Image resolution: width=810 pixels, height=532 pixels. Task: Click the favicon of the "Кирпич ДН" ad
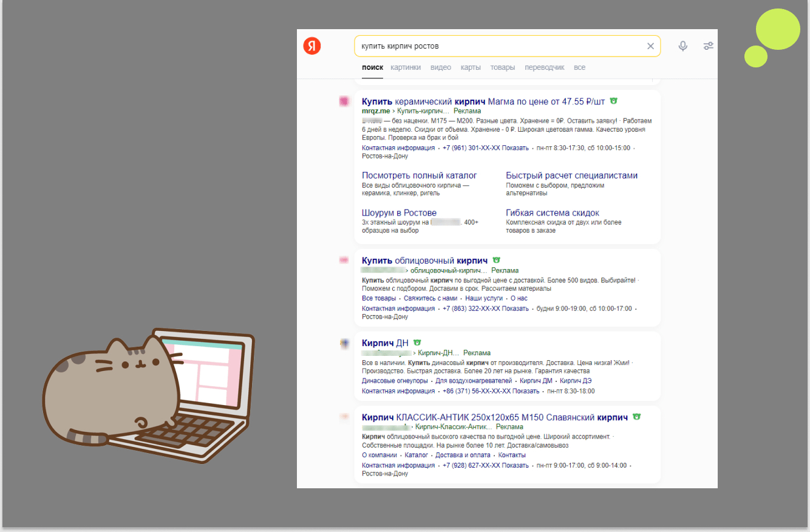[x=344, y=344]
